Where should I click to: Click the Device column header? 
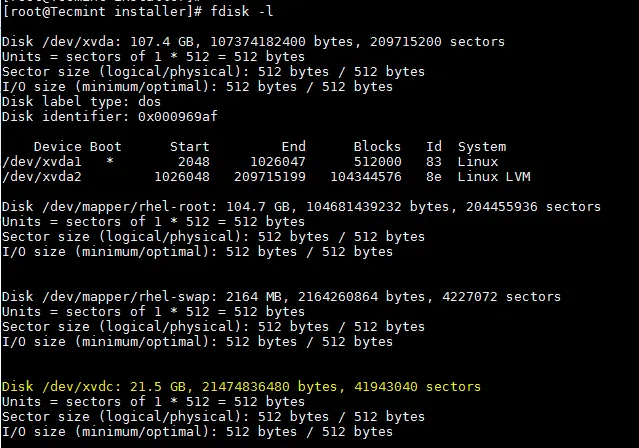pyautogui.click(x=57, y=146)
